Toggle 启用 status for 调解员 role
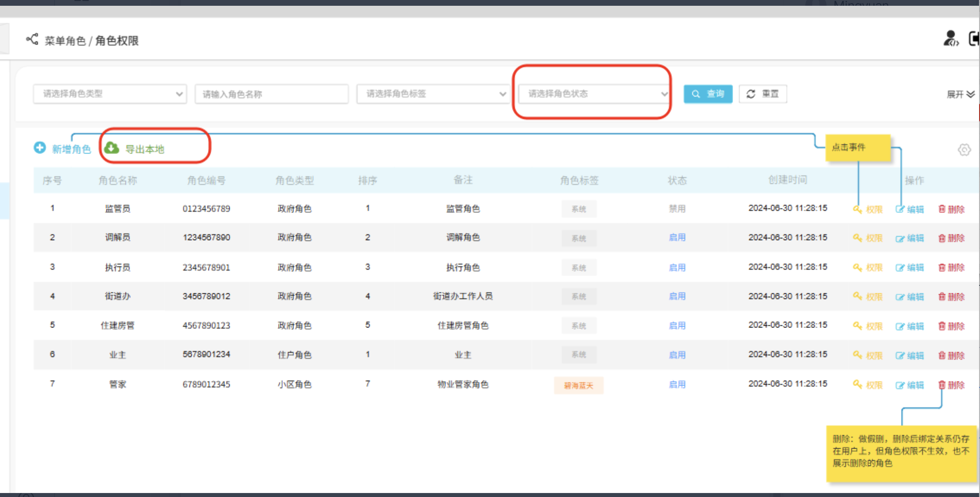 677,237
